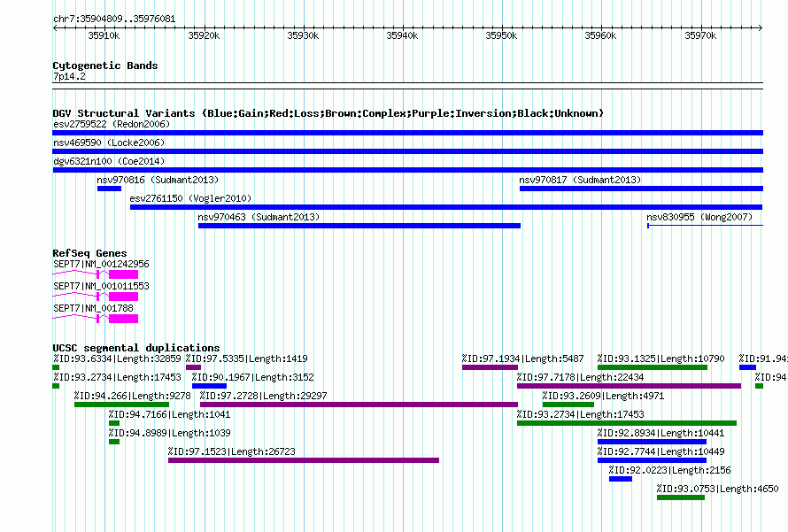Viewport: 788px width, 532px height.
Task: Click the %ID:93.6334|Length:32859 duplication label
Action: (117, 359)
